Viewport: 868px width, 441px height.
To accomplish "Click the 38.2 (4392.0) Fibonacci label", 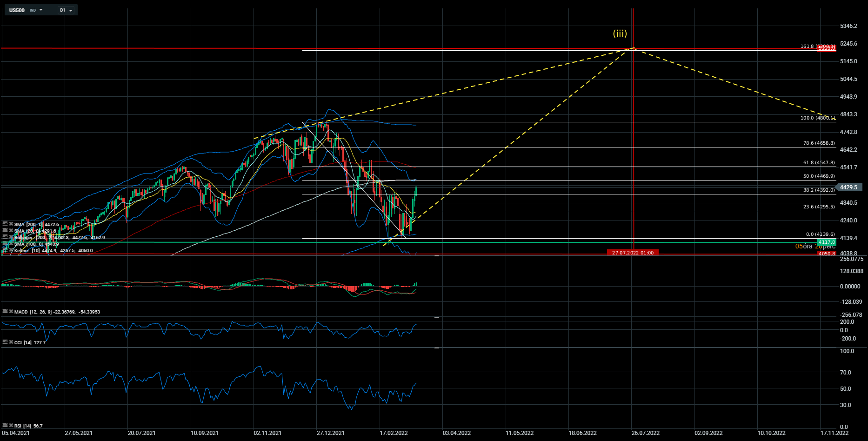I will coord(819,190).
